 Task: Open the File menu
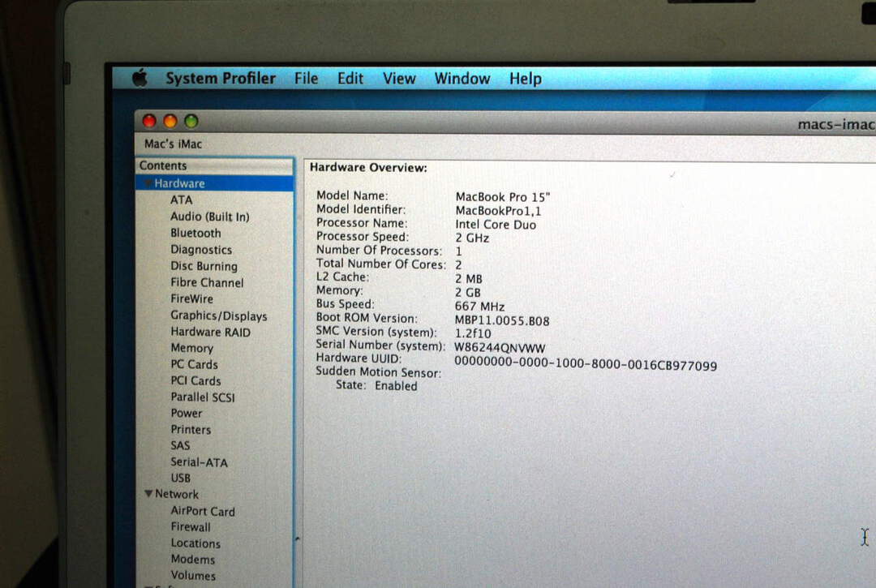point(306,79)
